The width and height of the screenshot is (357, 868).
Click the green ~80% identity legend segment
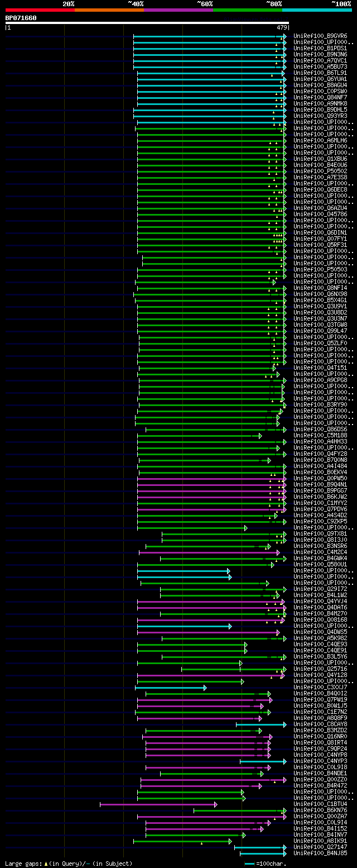(x=248, y=10)
